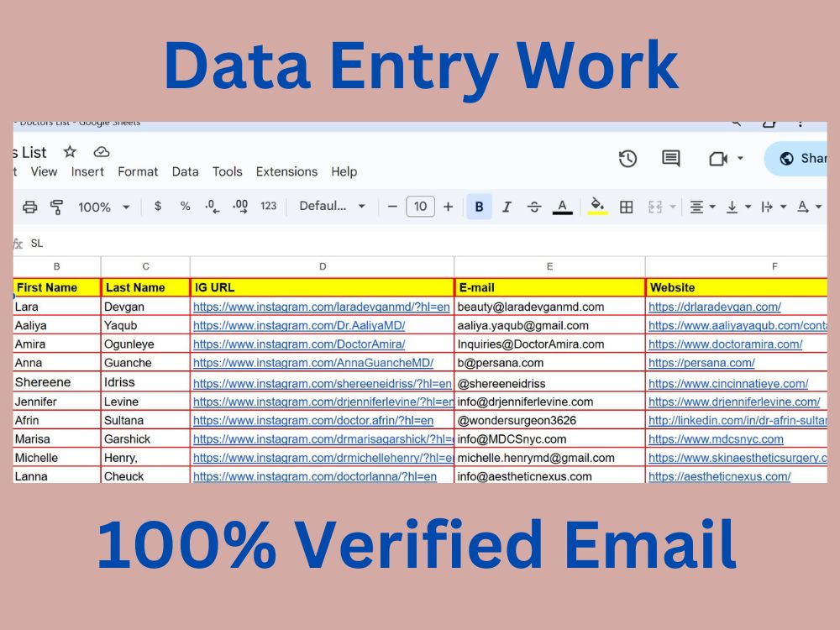Open the text color picker
This screenshot has height=630, width=840.
pos(562,207)
